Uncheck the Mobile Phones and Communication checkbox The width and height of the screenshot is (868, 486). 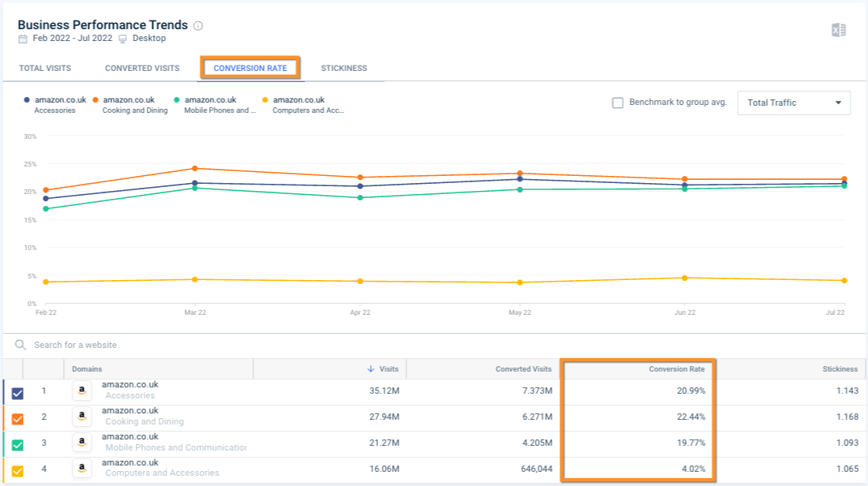point(17,444)
